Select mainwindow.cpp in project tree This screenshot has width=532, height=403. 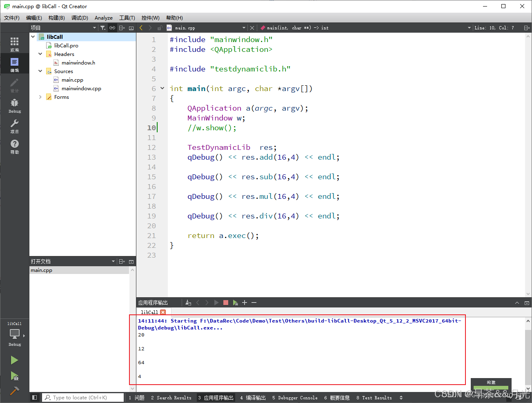click(x=81, y=88)
